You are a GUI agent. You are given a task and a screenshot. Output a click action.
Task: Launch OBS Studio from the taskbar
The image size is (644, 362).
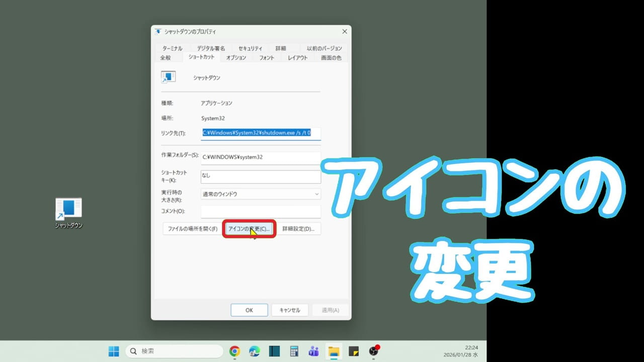point(373,351)
